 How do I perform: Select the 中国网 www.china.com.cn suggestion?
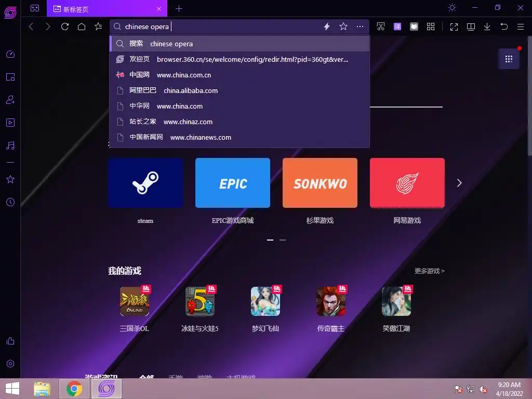tap(240, 75)
